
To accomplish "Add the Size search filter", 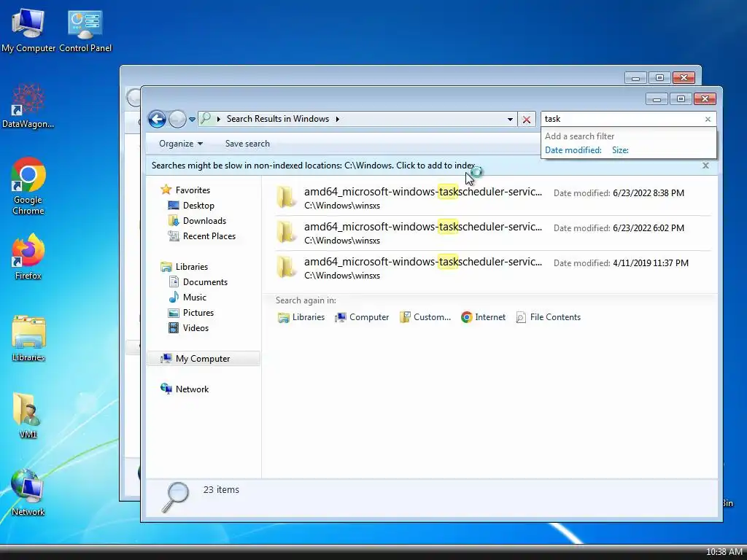I will [620, 150].
